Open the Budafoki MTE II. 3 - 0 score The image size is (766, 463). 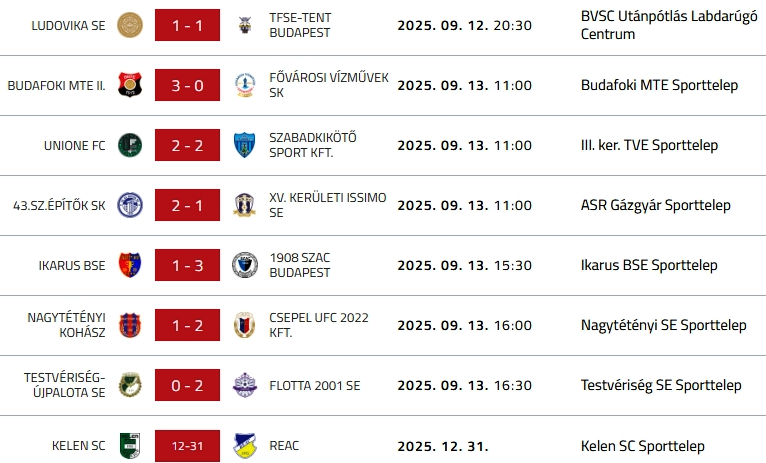pos(187,85)
